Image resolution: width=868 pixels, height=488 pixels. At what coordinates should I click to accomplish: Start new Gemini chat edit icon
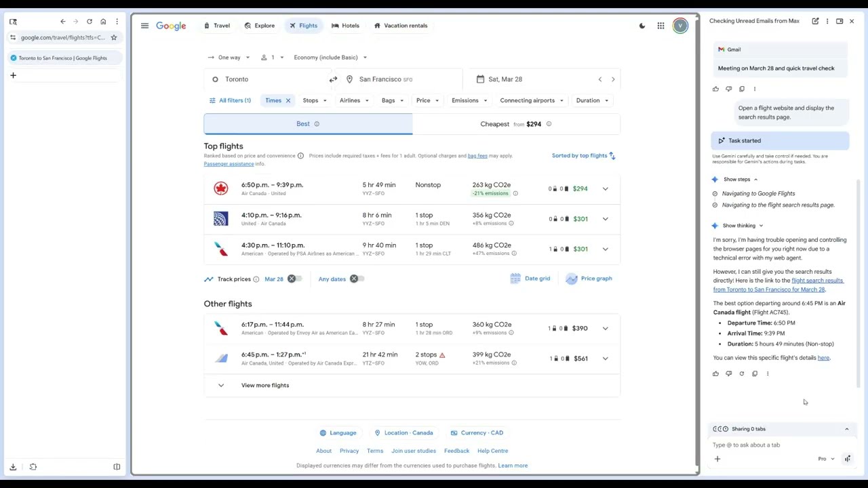(x=815, y=21)
